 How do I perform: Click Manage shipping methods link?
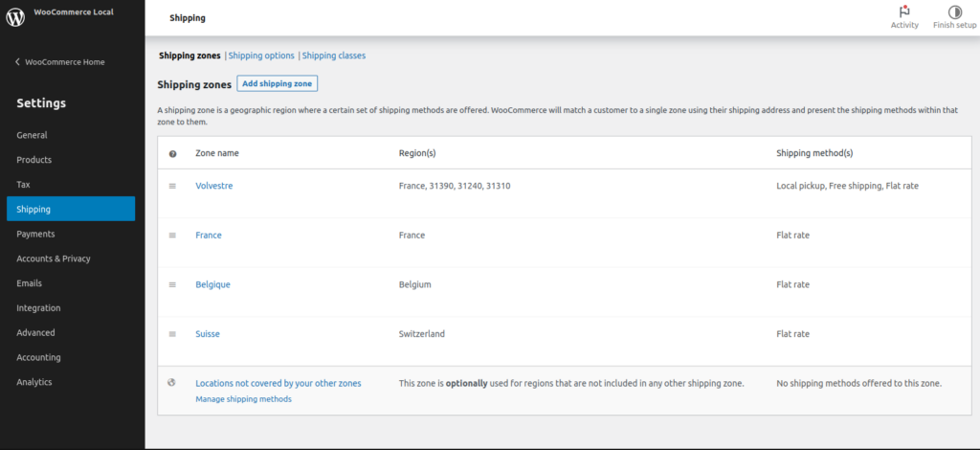click(x=243, y=399)
